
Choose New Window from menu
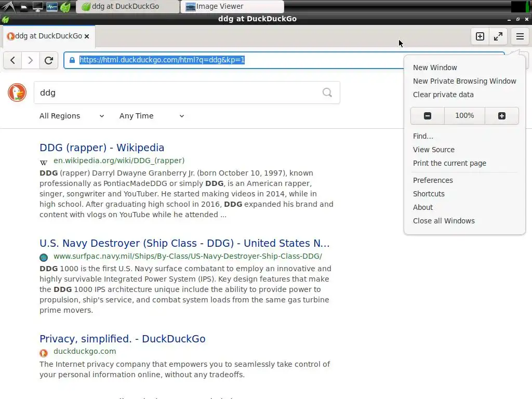point(435,68)
